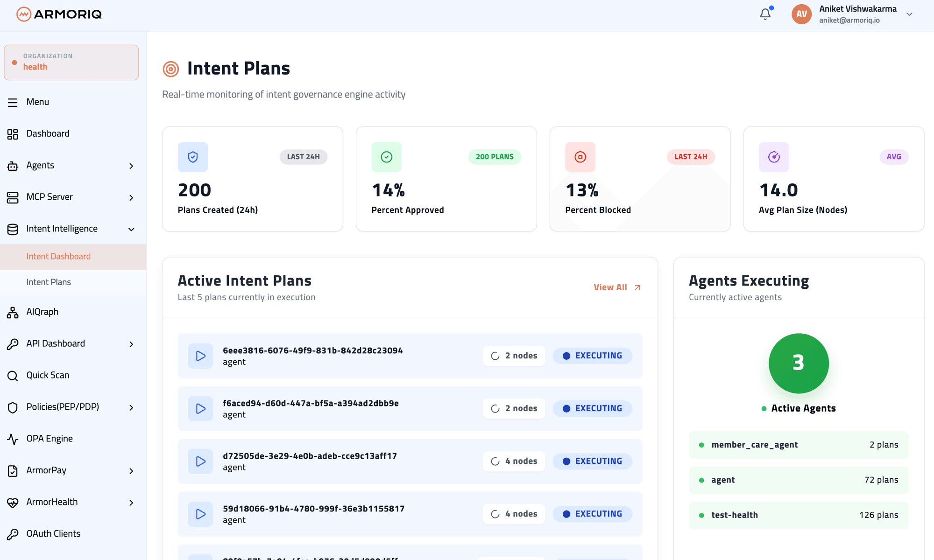Click the 14% Percent Approved value

388,190
